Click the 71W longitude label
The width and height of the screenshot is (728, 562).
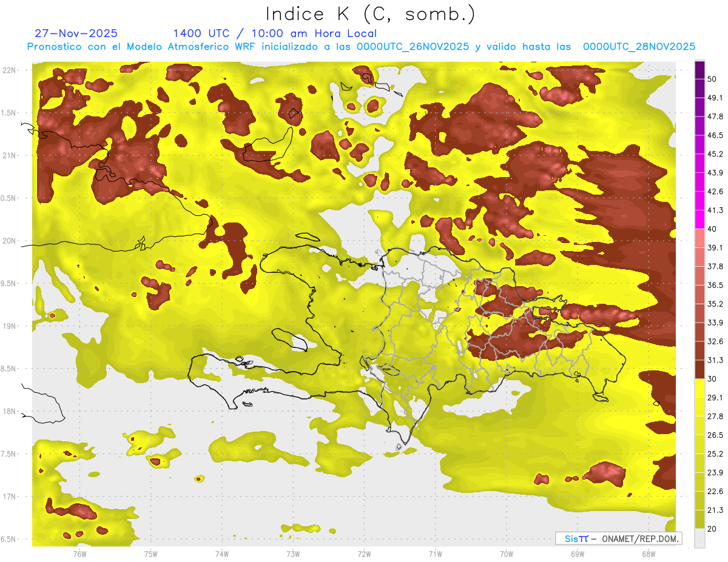click(435, 554)
